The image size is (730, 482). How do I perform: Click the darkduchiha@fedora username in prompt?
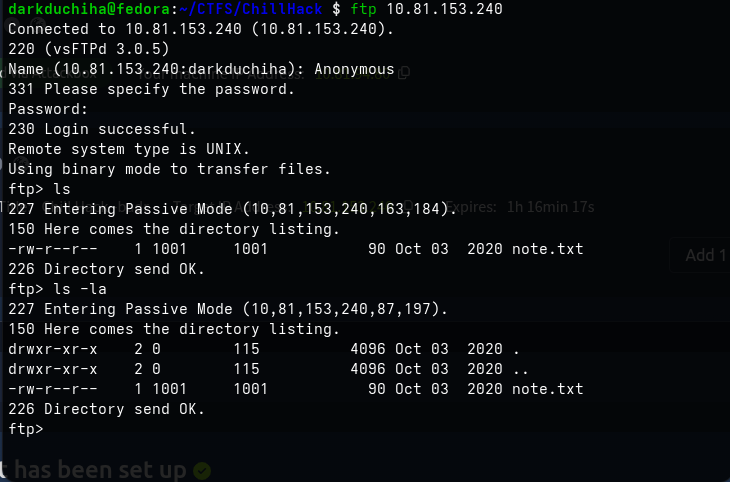pos(89,8)
